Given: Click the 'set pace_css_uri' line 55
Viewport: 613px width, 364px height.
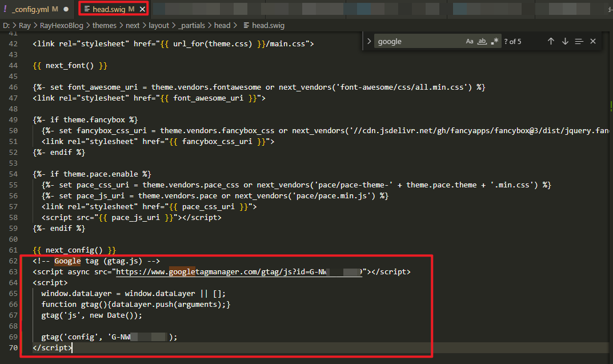Looking at the screenshot, I should [x=296, y=185].
